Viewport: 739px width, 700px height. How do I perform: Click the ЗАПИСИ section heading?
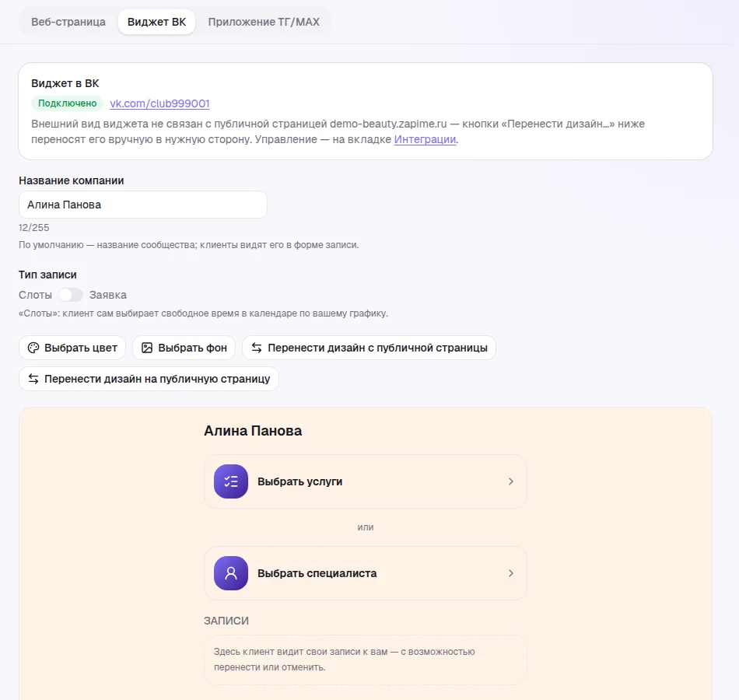226,621
